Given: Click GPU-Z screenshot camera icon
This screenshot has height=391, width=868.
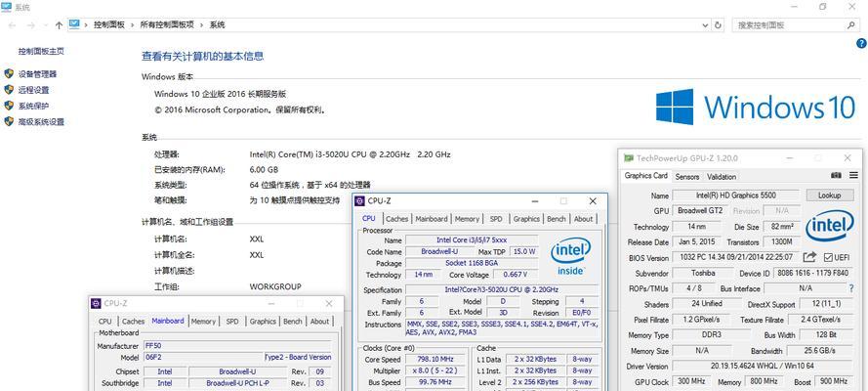Looking at the screenshot, I should tap(836, 176).
